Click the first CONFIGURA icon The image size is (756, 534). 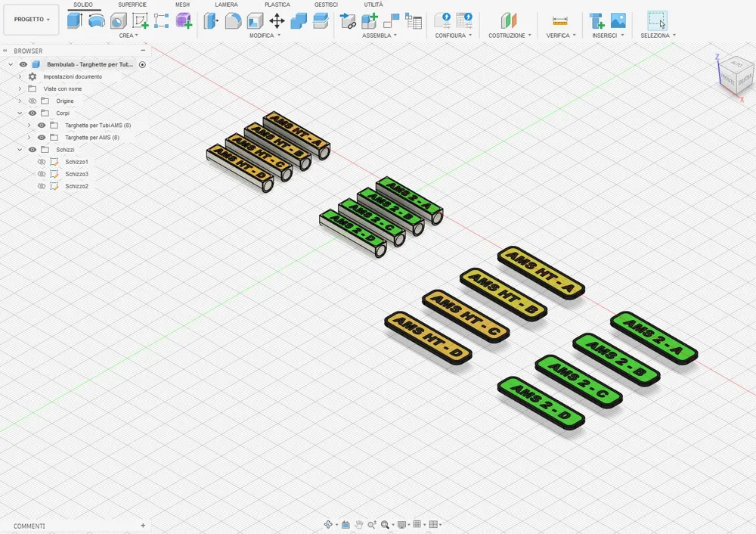click(442, 20)
